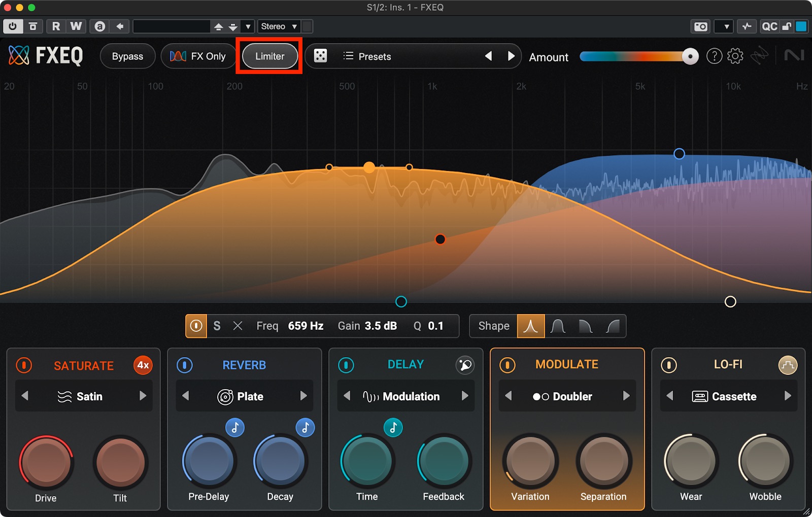Click the disabled waveform icon beside gear

coord(760,56)
